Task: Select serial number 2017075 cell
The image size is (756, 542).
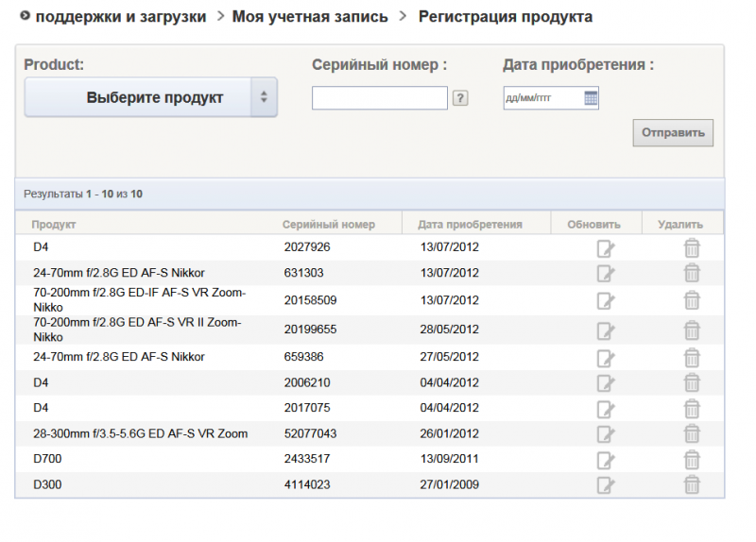Action: [307, 408]
